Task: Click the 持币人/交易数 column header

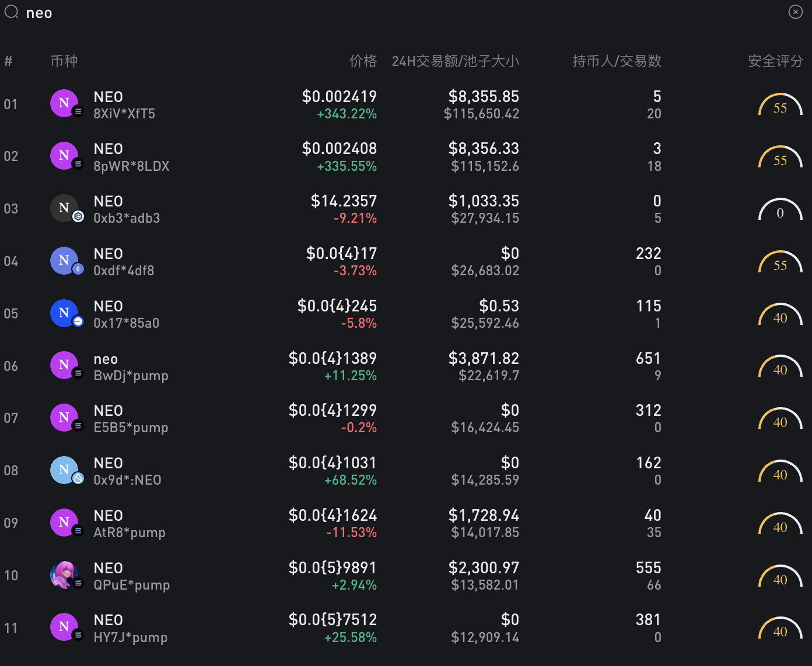Action: click(617, 61)
